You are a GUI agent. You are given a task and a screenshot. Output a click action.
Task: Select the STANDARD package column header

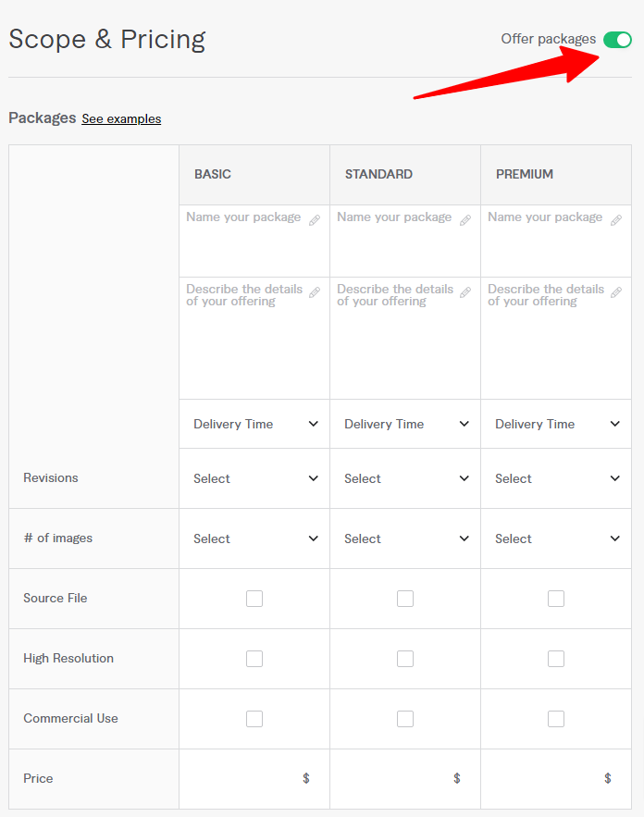tap(405, 175)
